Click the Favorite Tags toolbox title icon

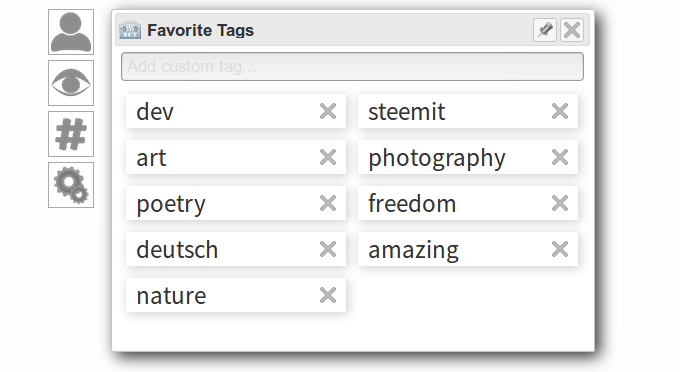(x=130, y=30)
